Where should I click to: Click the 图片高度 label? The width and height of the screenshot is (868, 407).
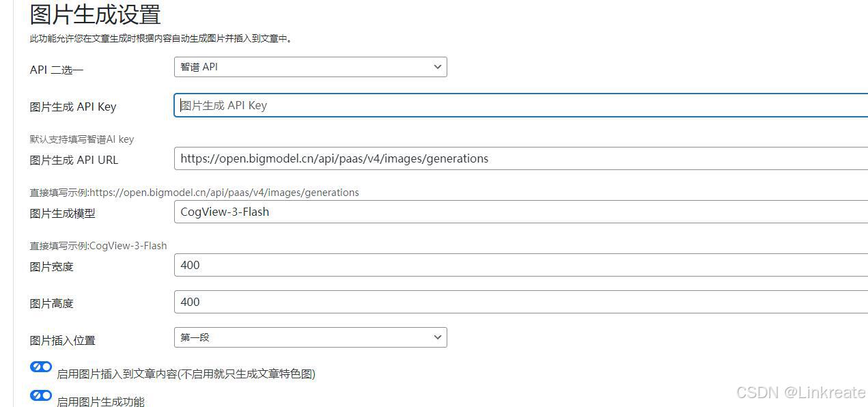click(52, 304)
